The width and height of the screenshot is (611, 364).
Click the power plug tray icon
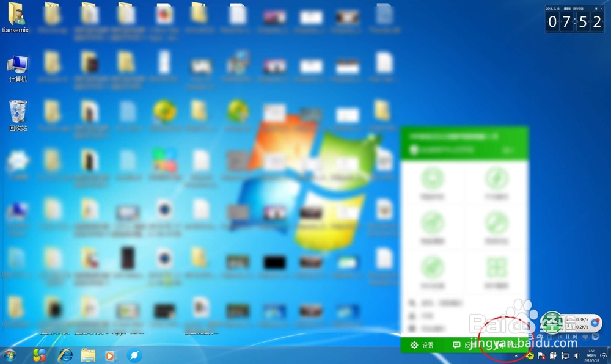(x=554, y=356)
